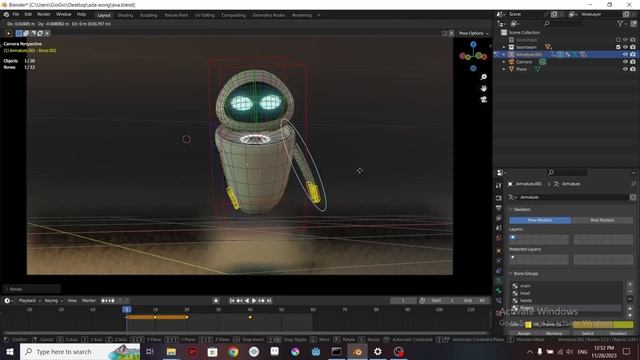Open Windows Settings from taskbar gear icon
640x360 pixels.
(x=378, y=351)
